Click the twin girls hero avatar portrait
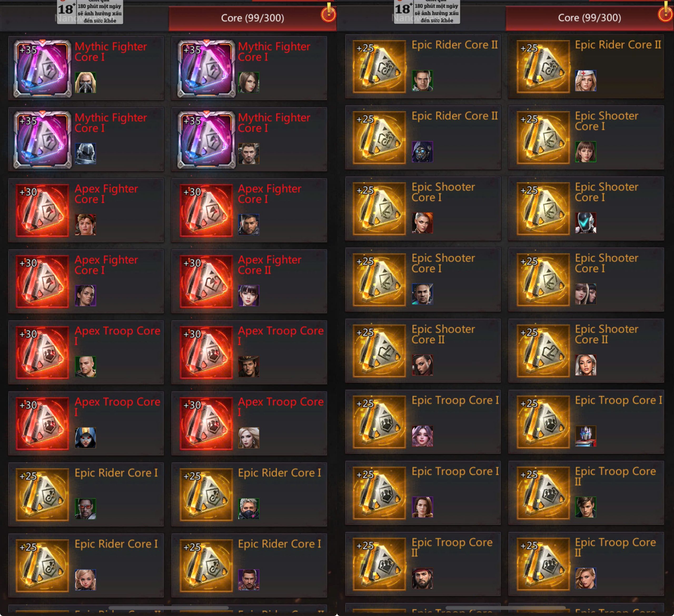 [x=585, y=294]
